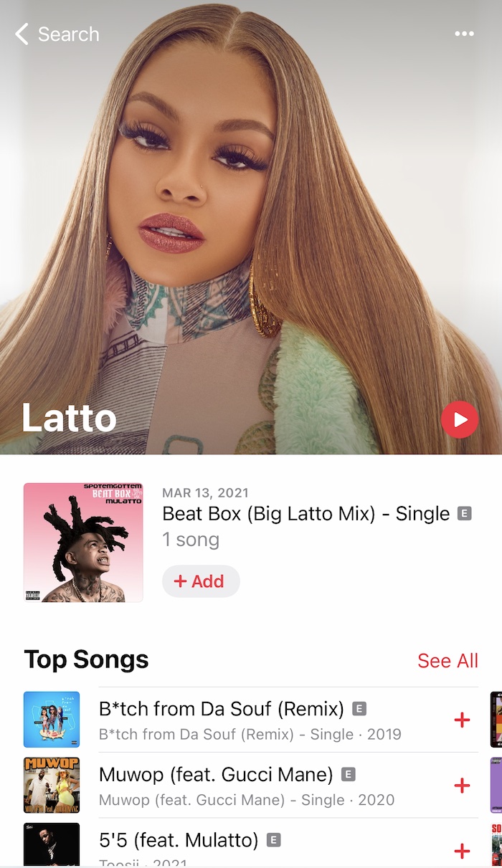The width and height of the screenshot is (502, 868).
Task: Select 5'5 song cover thumbnail
Action: (52, 845)
